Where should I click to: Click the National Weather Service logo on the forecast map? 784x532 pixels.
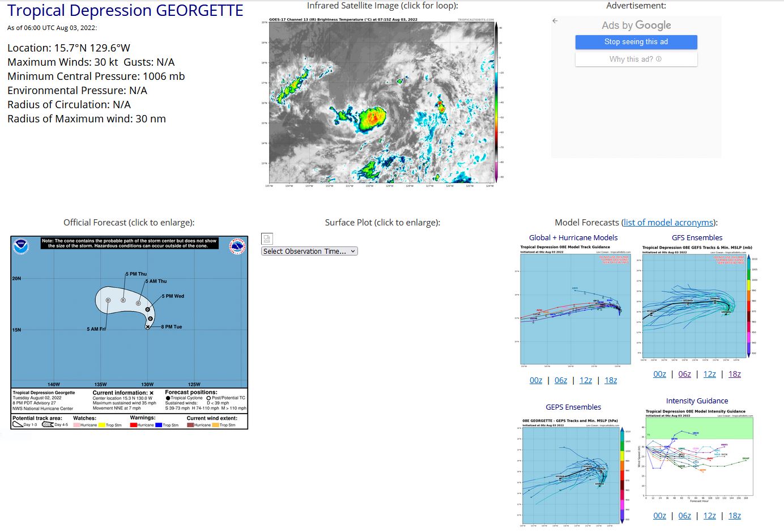point(237,246)
